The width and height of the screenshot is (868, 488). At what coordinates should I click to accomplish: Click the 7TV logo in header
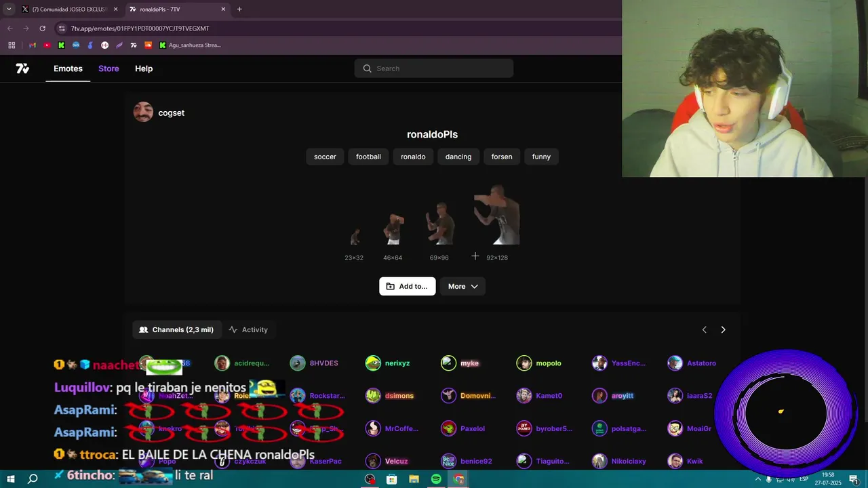pyautogui.click(x=22, y=68)
